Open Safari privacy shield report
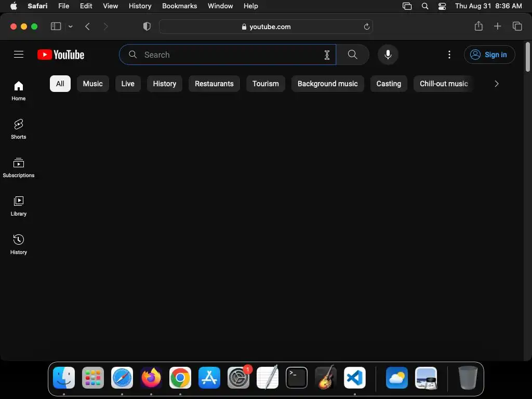 click(147, 26)
